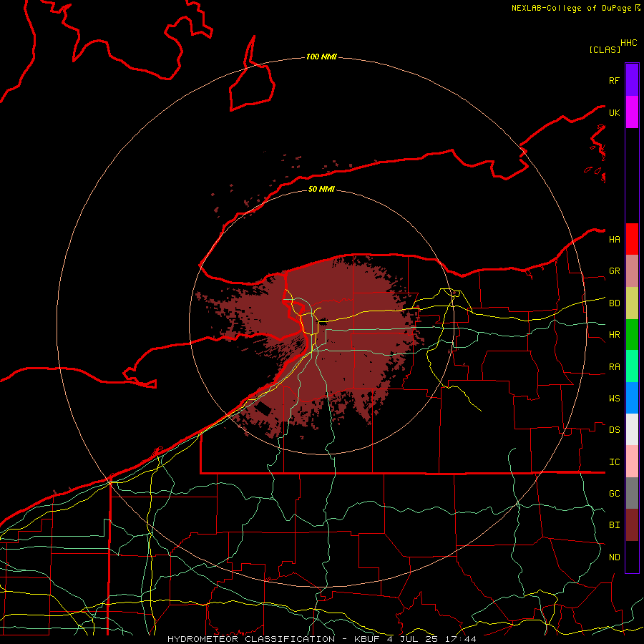Click the magenta UK color swatch

tap(632, 112)
